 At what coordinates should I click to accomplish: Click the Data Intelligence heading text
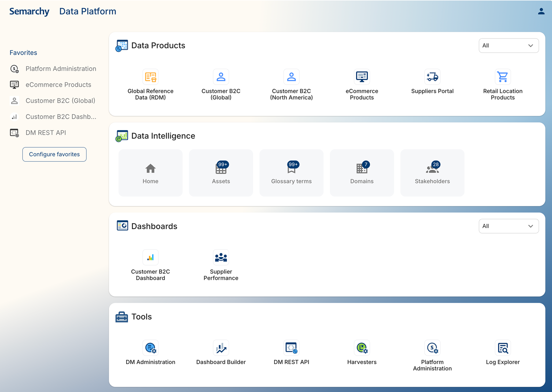[x=163, y=136]
